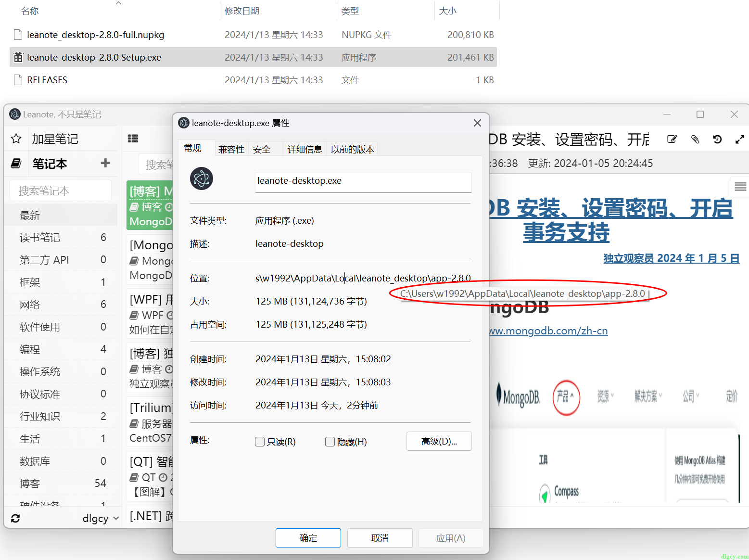Image resolution: width=749 pixels, height=560 pixels.
Task: Click the fullscreen expand arrows icon
Action: pos(740,139)
